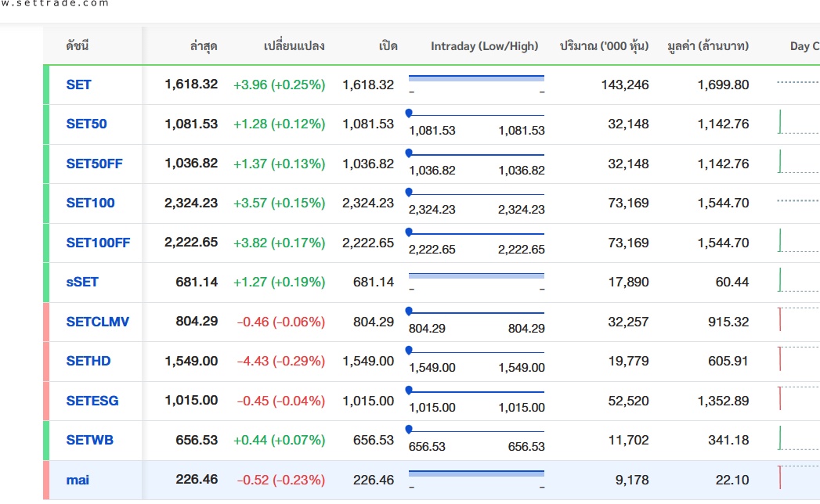The height and width of the screenshot is (504, 820).
Task: Select value 1,352.89 in SETESG row
Action: [x=723, y=401]
